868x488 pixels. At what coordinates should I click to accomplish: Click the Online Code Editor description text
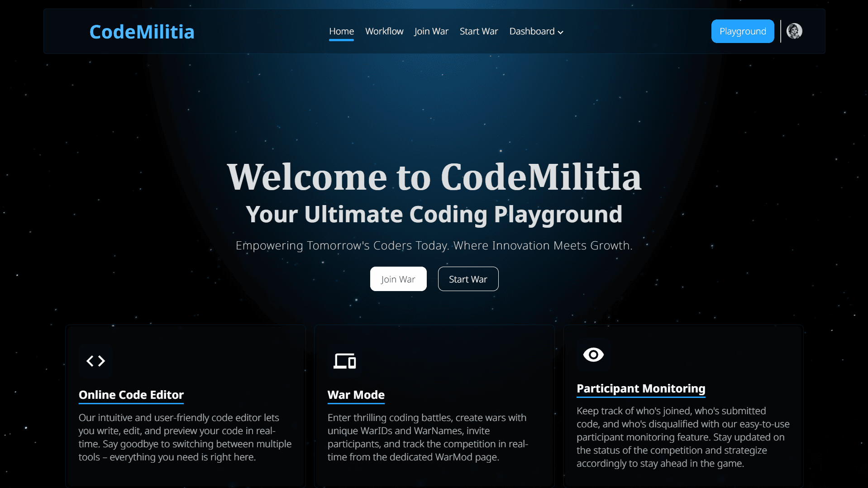click(186, 437)
